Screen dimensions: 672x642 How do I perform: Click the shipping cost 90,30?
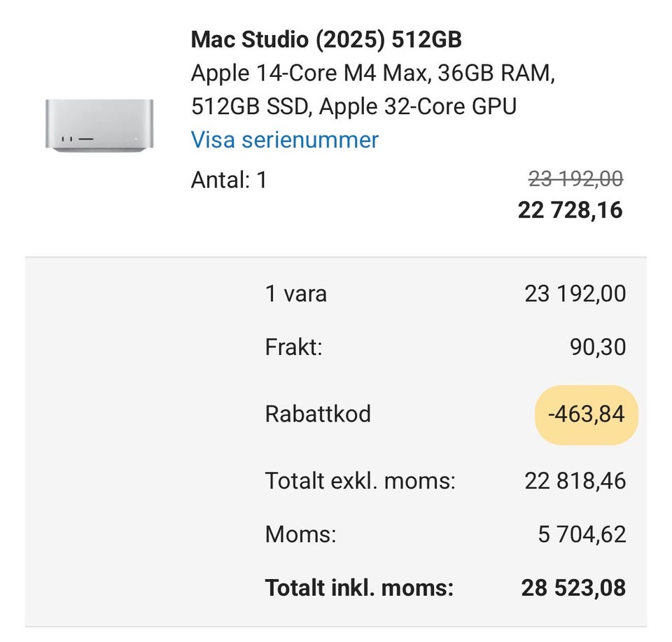click(x=597, y=347)
